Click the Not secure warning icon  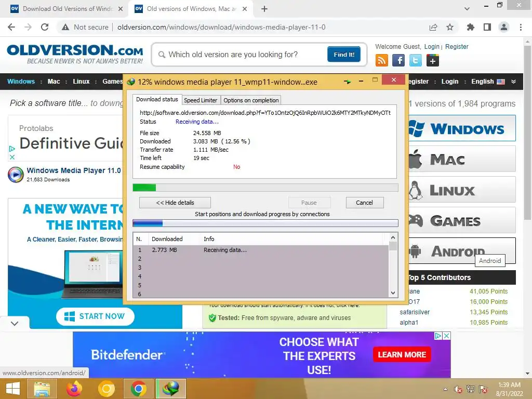(x=65, y=27)
